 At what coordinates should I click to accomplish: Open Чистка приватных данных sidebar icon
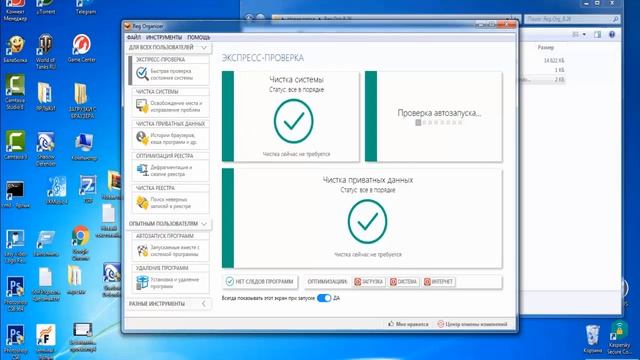(142, 138)
